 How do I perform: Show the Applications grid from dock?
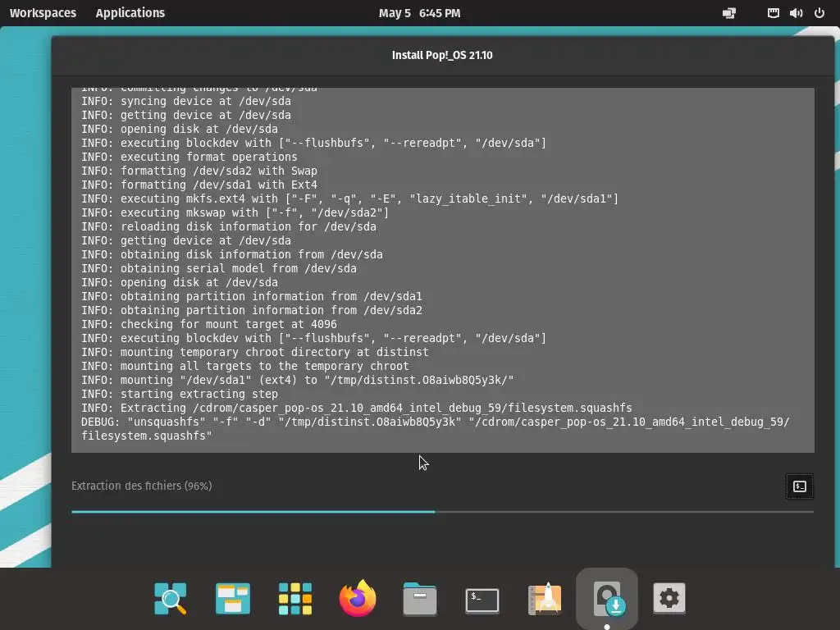click(x=295, y=598)
